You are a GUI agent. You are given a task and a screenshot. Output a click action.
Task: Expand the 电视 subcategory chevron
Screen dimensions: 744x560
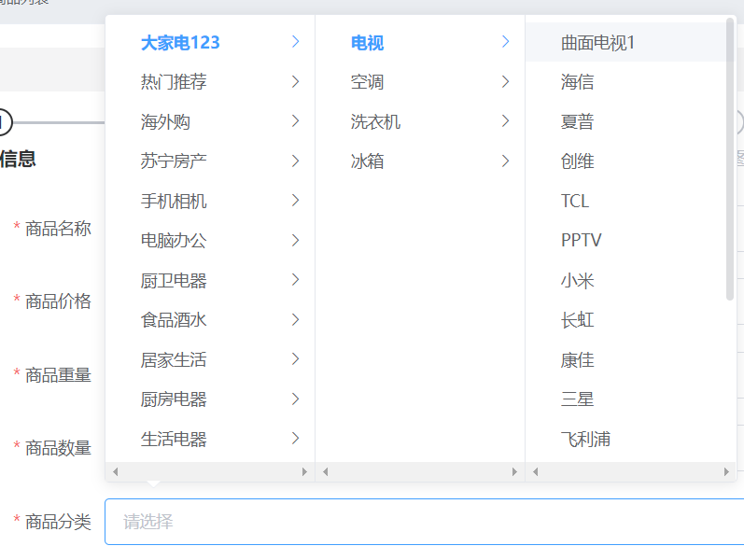coord(505,42)
